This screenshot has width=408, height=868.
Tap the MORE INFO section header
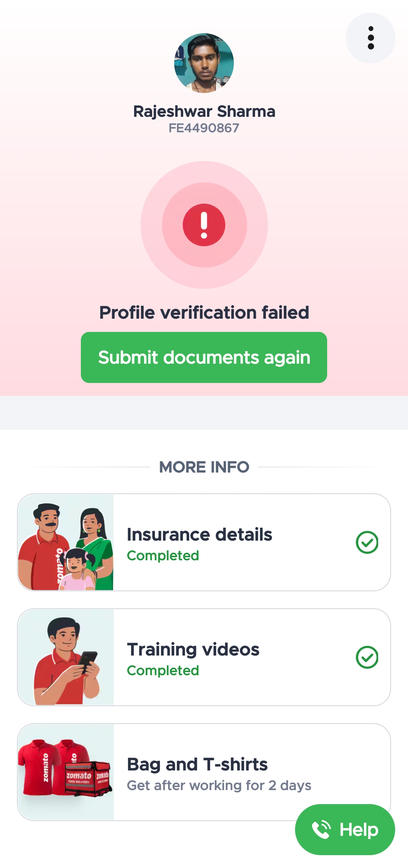click(204, 467)
